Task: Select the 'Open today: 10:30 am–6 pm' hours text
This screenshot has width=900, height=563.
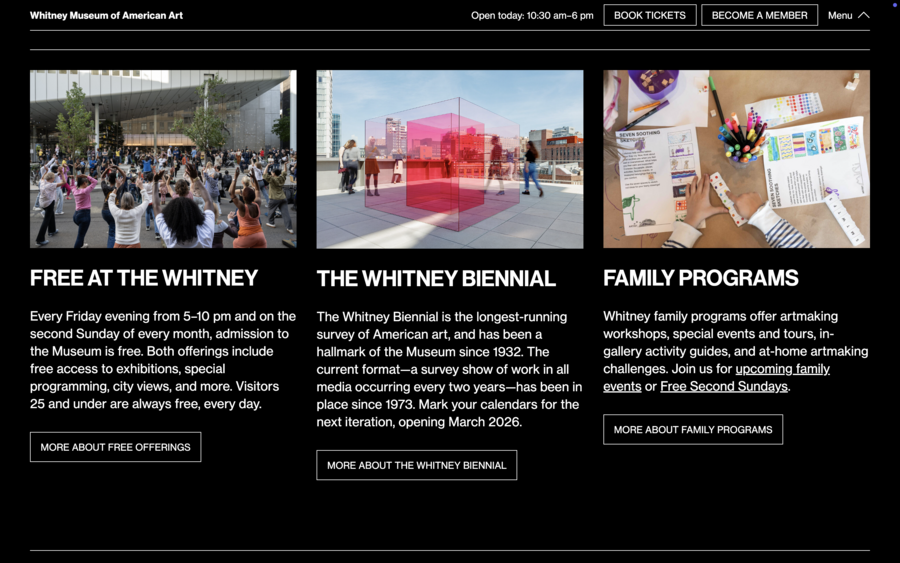Action: pos(532,15)
